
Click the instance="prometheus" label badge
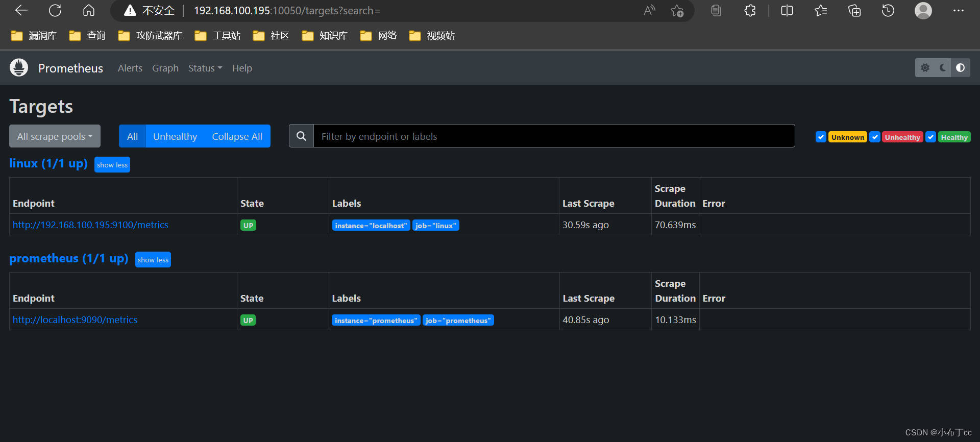(376, 320)
